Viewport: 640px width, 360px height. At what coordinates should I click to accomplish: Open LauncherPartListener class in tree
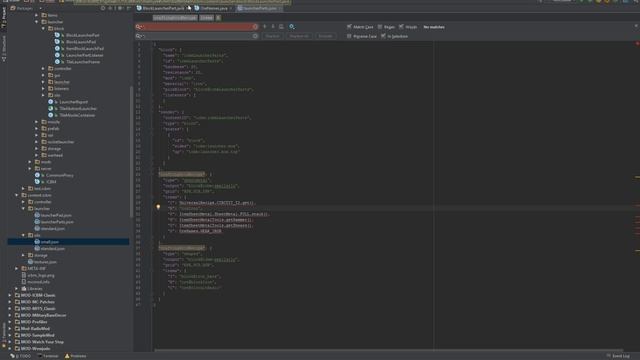coord(84,55)
